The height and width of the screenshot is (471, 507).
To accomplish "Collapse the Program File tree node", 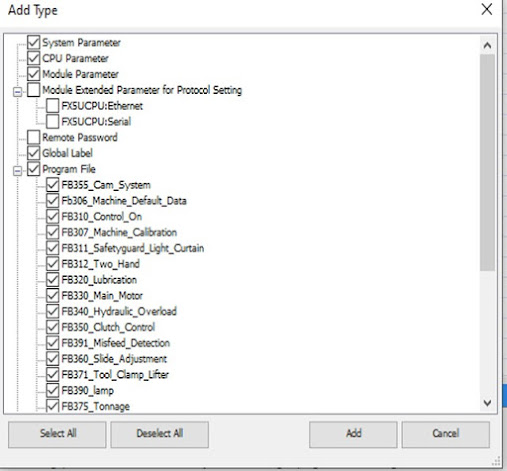I will (x=17, y=171).
